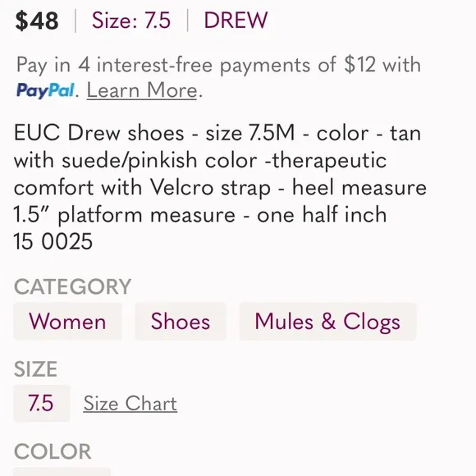Click the COLOR section heading

click(x=53, y=451)
